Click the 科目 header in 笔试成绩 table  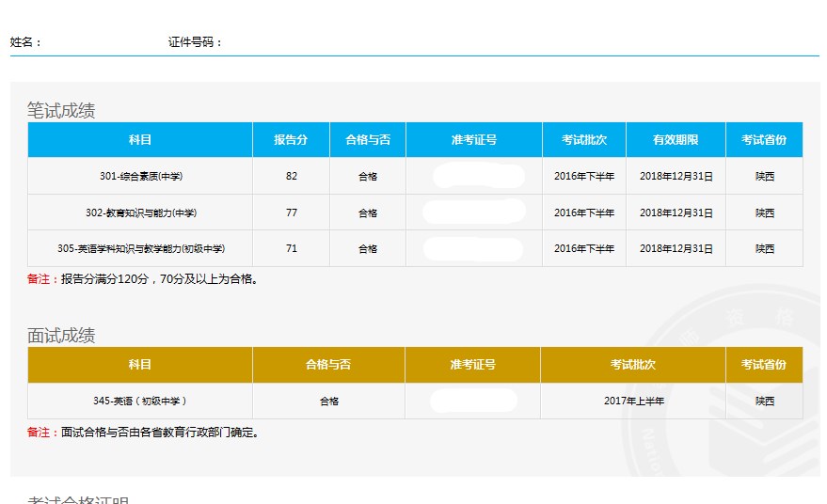140,140
